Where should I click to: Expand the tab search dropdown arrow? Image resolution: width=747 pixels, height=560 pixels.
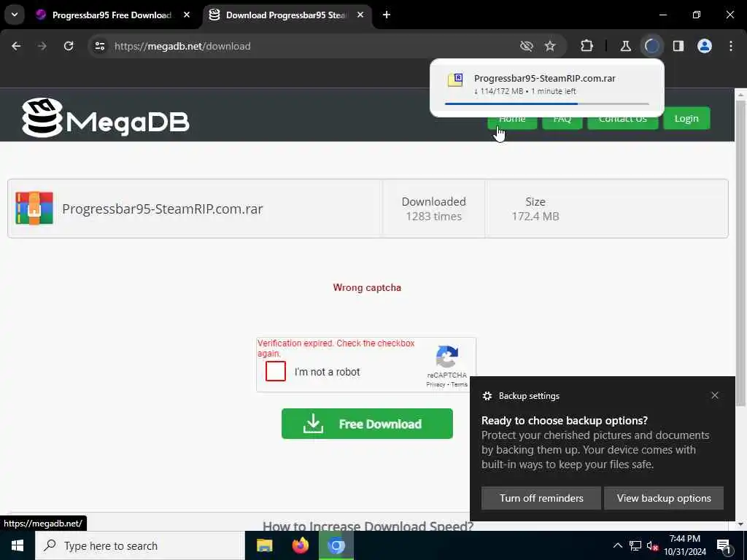click(x=15, y=15)
